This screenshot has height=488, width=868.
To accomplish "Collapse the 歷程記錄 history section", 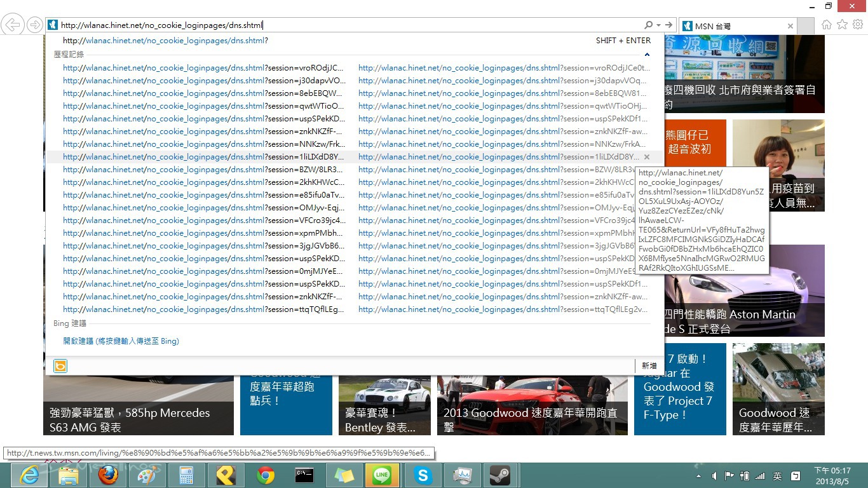I will point(647,55).
